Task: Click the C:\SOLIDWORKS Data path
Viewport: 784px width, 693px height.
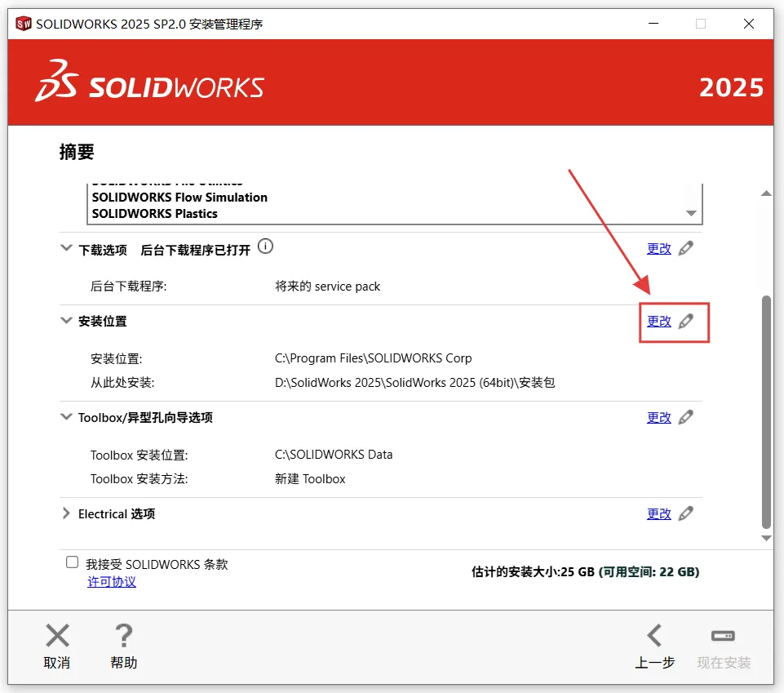Action: (334, 455)
